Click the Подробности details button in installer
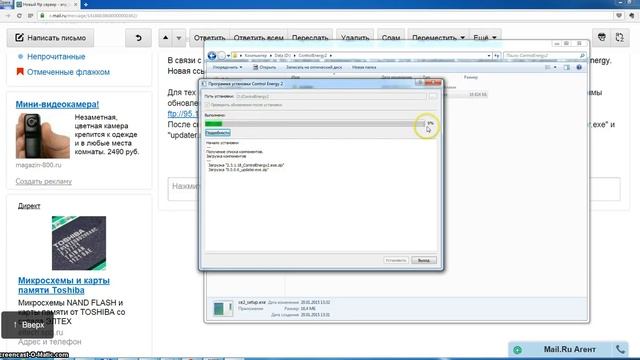Viewport: 640px width, 360px height. pos(218,133)
